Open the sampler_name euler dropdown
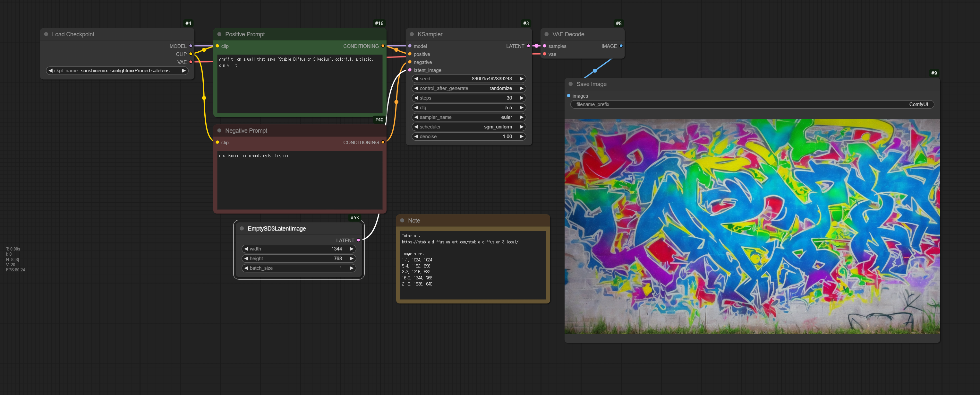The width and height of the screenshot is (980, 395). point(468,117)
